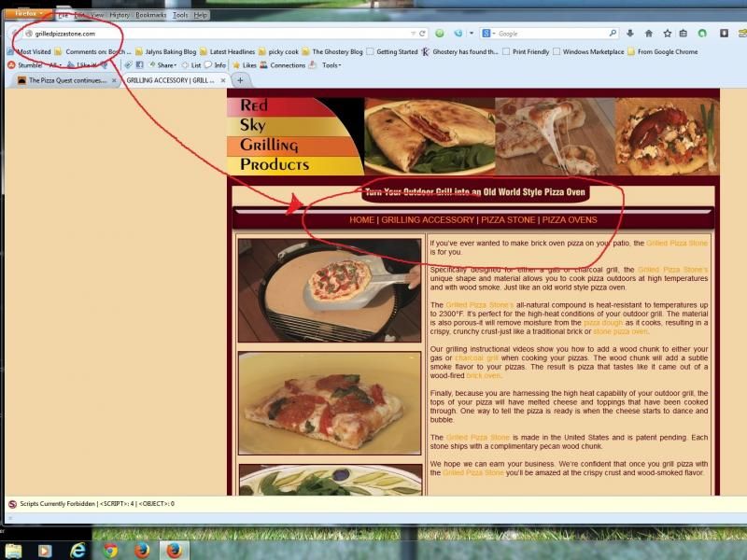This screenshot has height=560, width=747.
Task: Follow the brick oven text link
Action: pos(483,376)
